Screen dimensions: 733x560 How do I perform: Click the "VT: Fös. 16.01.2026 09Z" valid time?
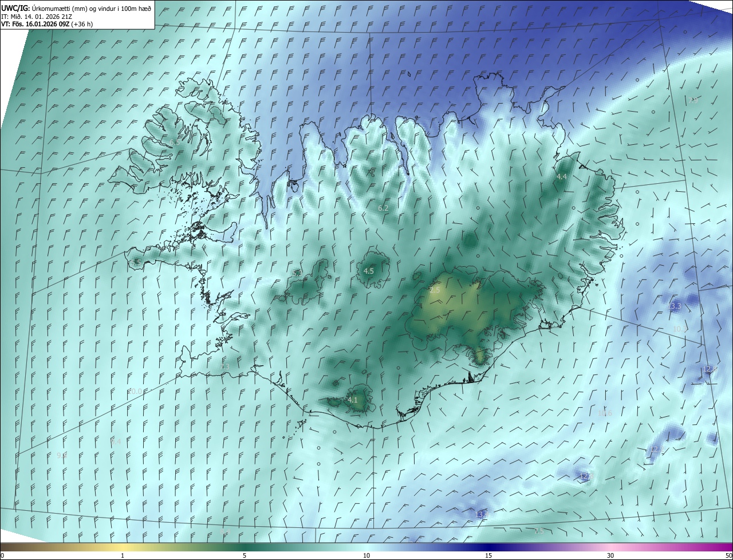[x=35, y=24]
